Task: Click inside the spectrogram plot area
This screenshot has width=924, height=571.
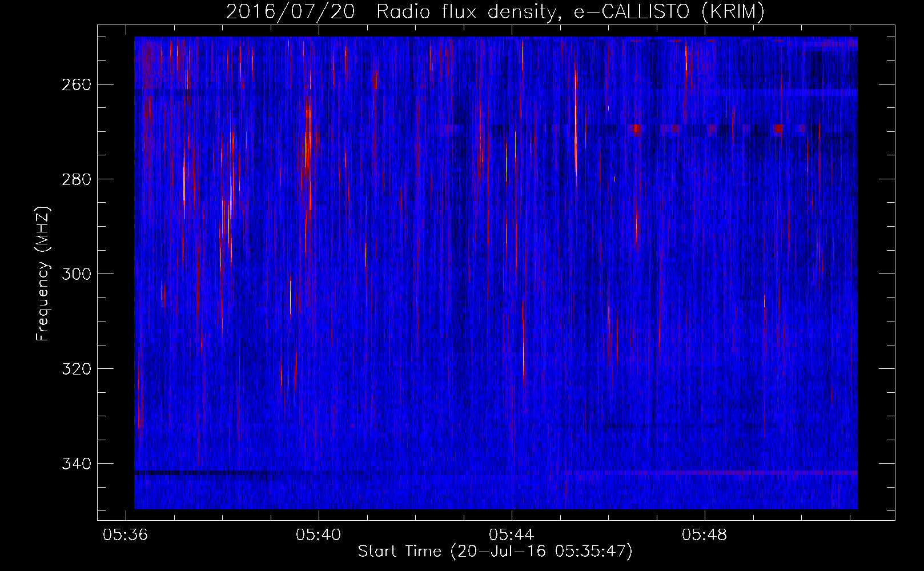Action: (x=496, y=272)
